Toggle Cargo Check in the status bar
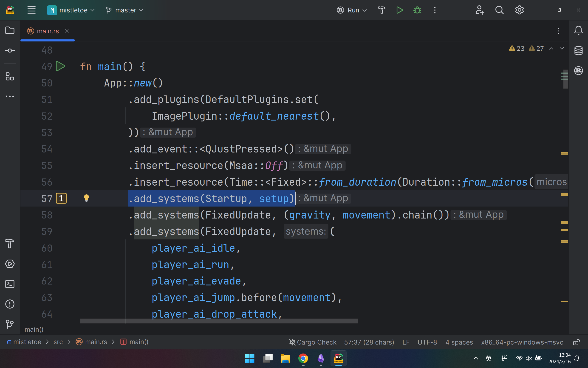The height and width of the screenshot is (368, 588). (312, 342)
